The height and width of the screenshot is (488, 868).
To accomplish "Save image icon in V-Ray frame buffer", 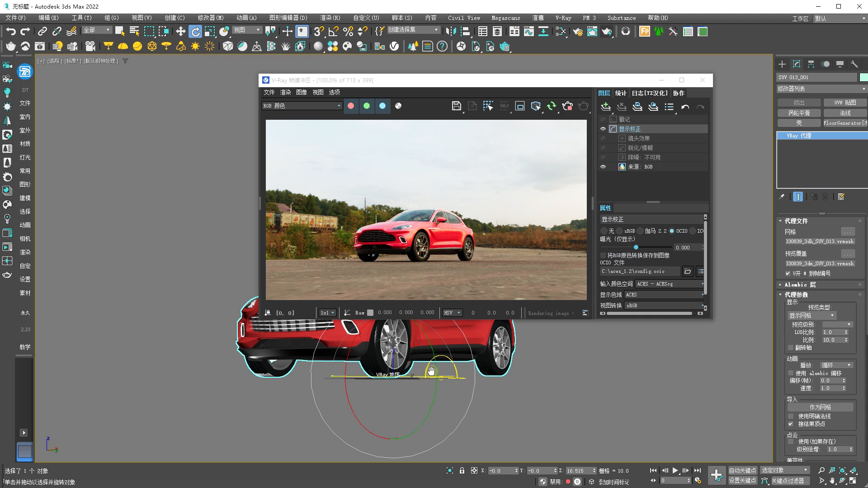I will pyautogui.click(x=456, y=106).
